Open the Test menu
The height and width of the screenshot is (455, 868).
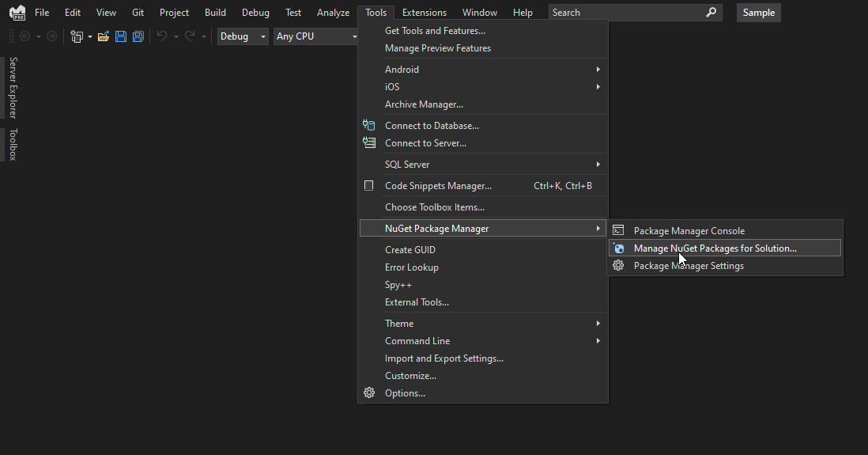293,12
